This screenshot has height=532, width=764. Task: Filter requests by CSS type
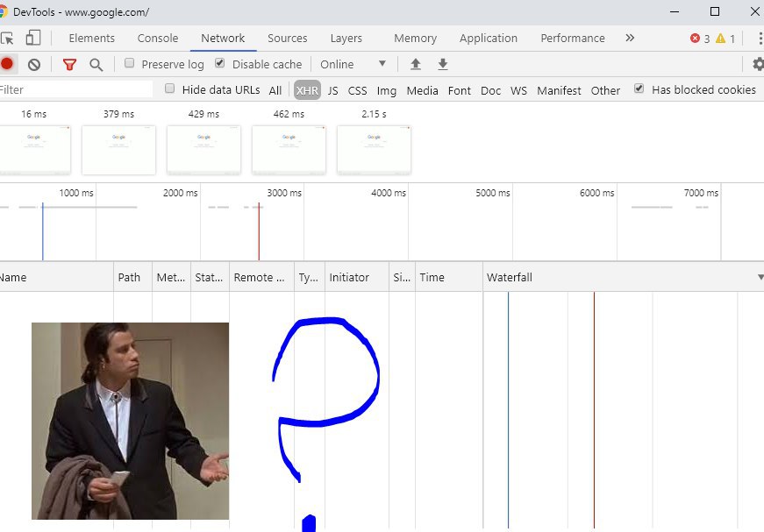tap(357, 90)
